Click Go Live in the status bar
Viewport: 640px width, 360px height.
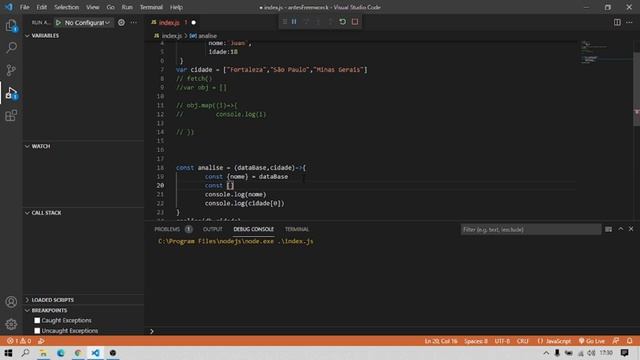tap(592, 341)
